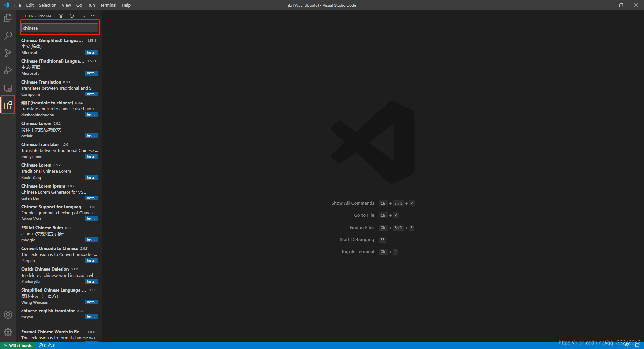Click Find in Files hint
Screen dimensions: 644x349
362,227
